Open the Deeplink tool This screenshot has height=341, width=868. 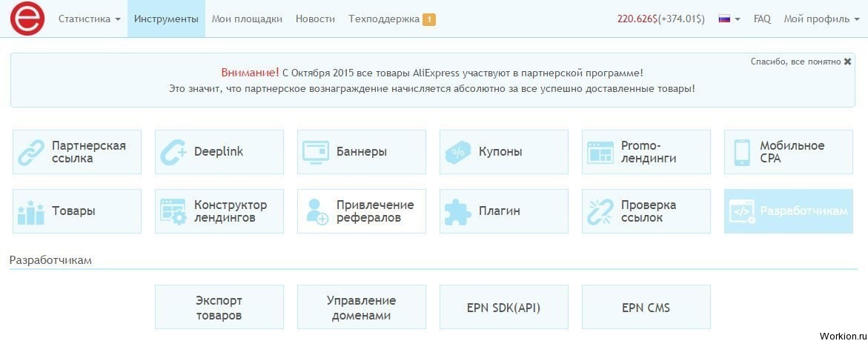click(219, 152)
